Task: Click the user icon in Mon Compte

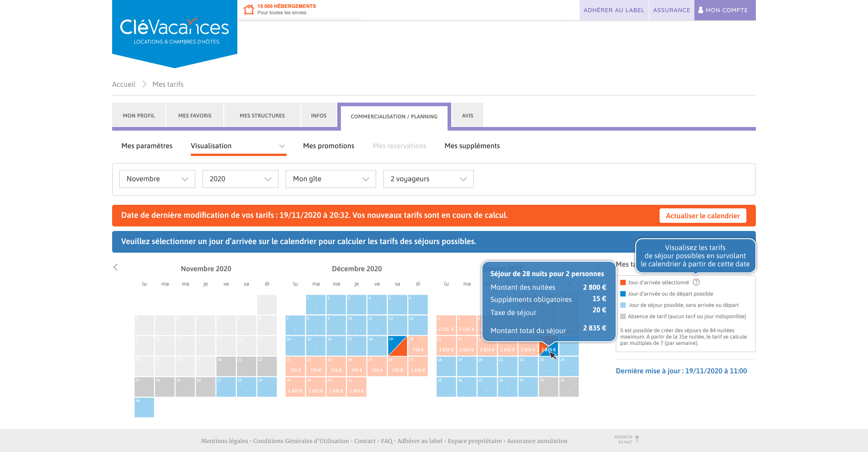Action: coord(701,10)
